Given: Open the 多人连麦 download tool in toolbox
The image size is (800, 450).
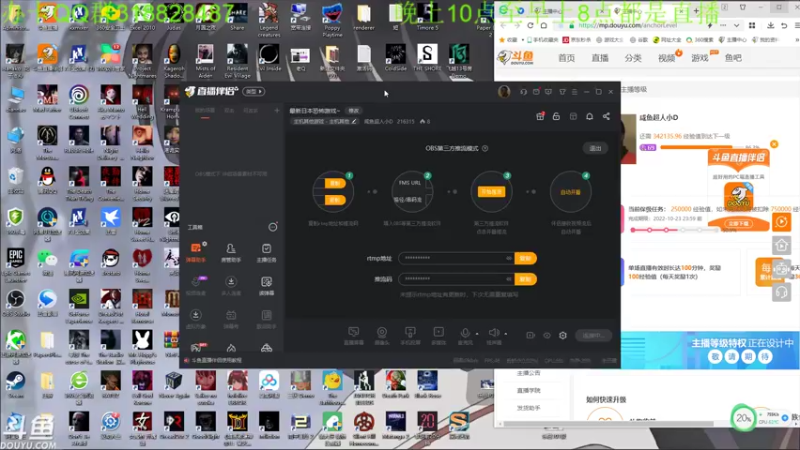Looking at the screenshot, I should pyautogui.click(x=231, y=286).
